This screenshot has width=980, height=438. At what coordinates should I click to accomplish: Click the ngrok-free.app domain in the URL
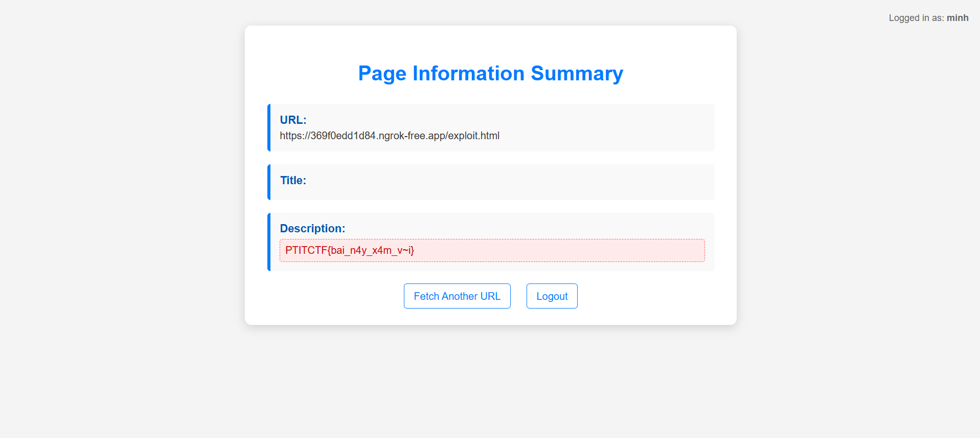[412, 136]
